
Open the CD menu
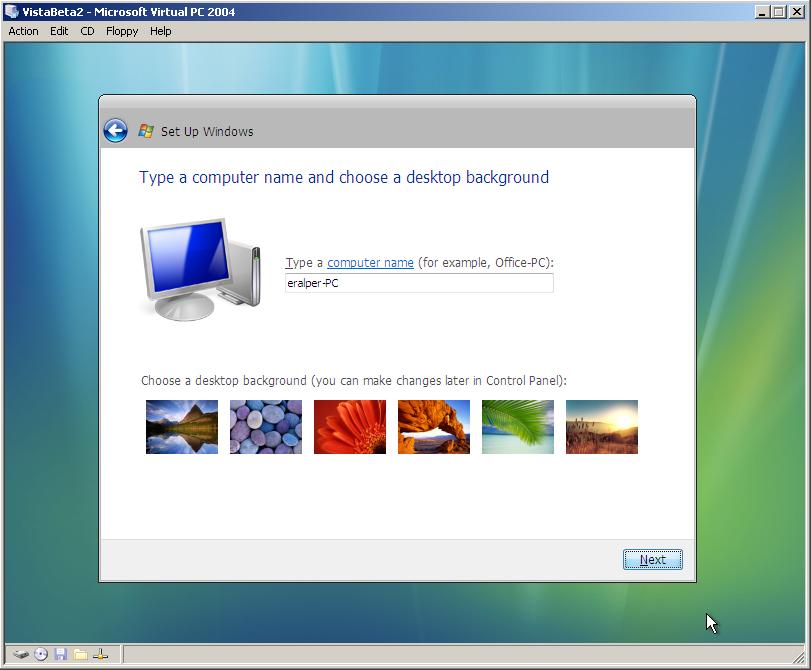86,31
